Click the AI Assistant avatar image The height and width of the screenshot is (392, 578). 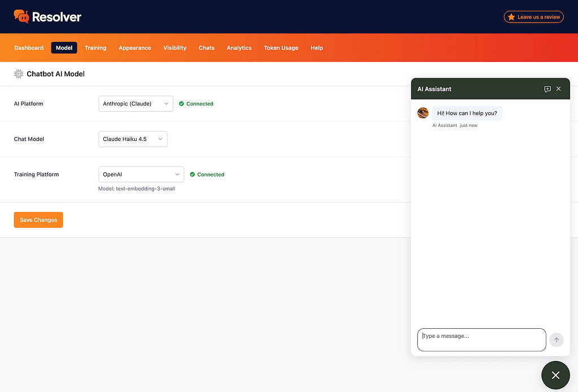[423, 113]
